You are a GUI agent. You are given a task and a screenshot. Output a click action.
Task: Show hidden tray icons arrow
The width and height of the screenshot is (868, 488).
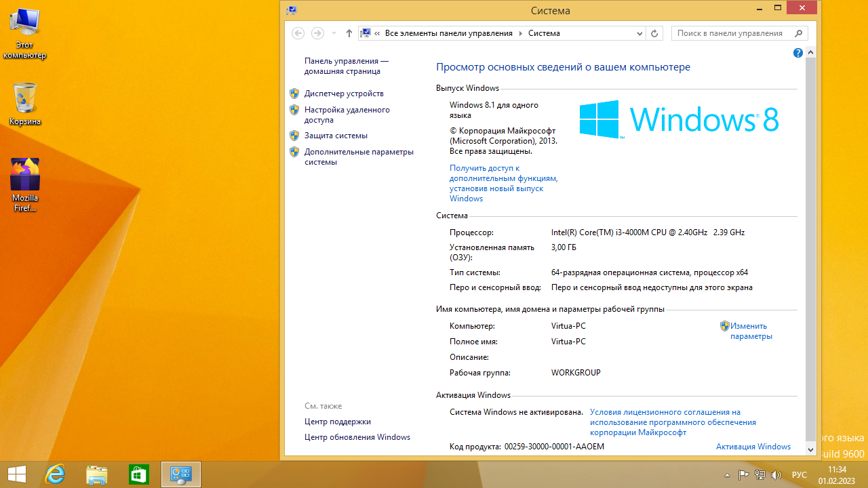click(728, 474)
